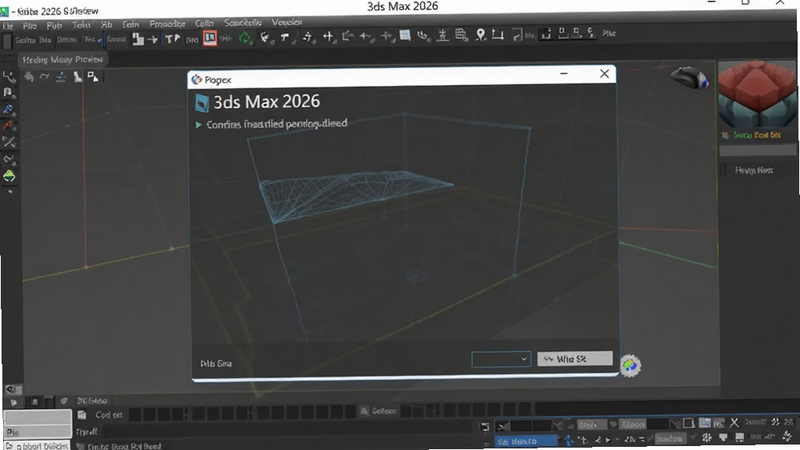
Task: Click the 'Gofoon' button in the bottom bar
Action: coord(379,411)
